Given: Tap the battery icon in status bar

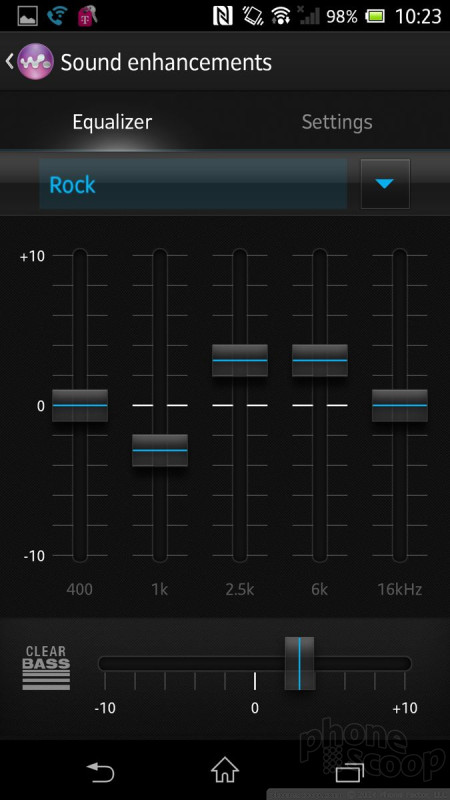Looking at the screenshot, I should click(376, 16).
